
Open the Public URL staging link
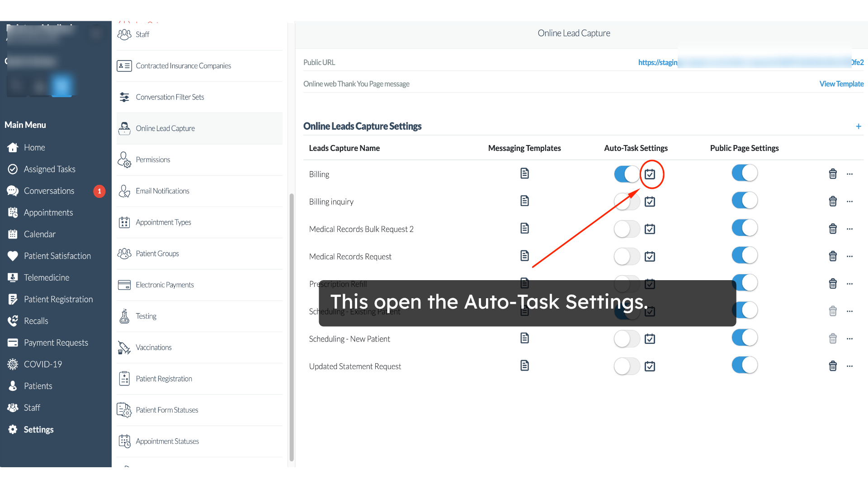751,62
